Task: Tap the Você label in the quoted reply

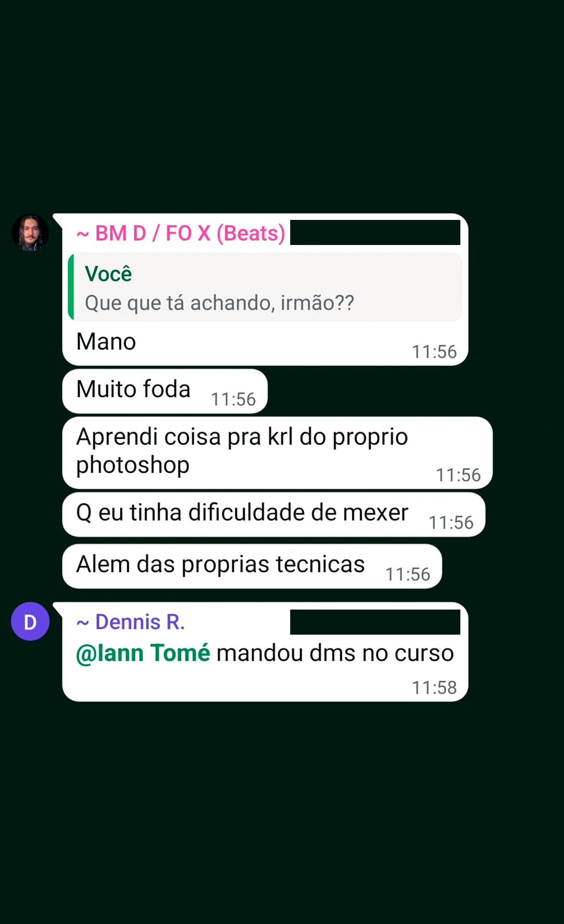Action: (108, 274)
